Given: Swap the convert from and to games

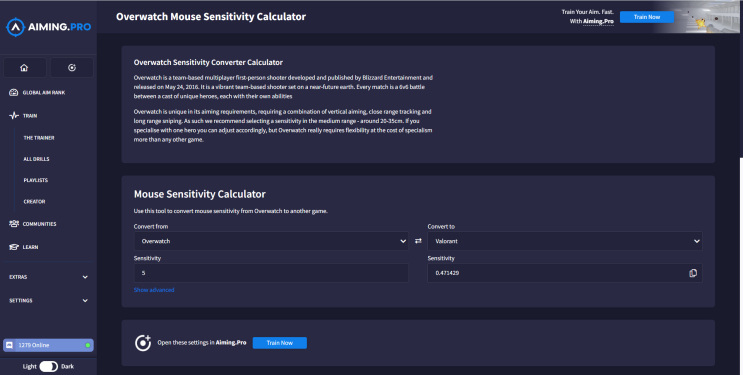Looking at the screenshot, I should (418, 241).
